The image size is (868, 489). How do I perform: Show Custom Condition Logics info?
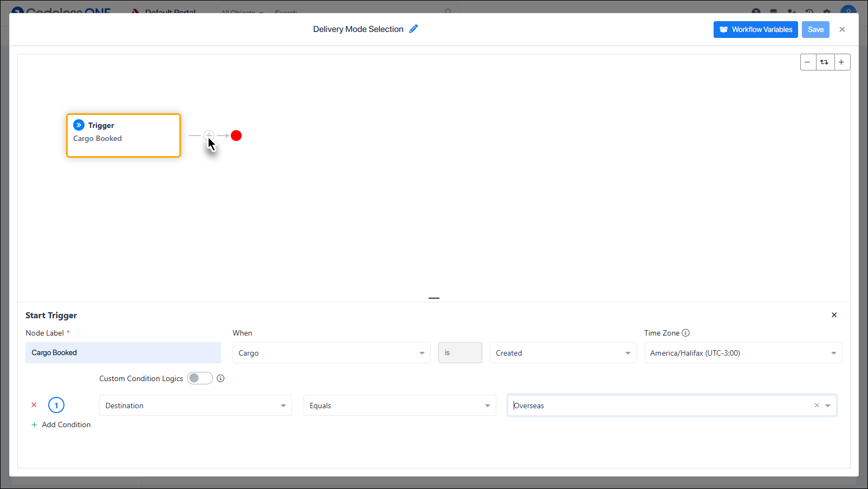tap(221, 378)
